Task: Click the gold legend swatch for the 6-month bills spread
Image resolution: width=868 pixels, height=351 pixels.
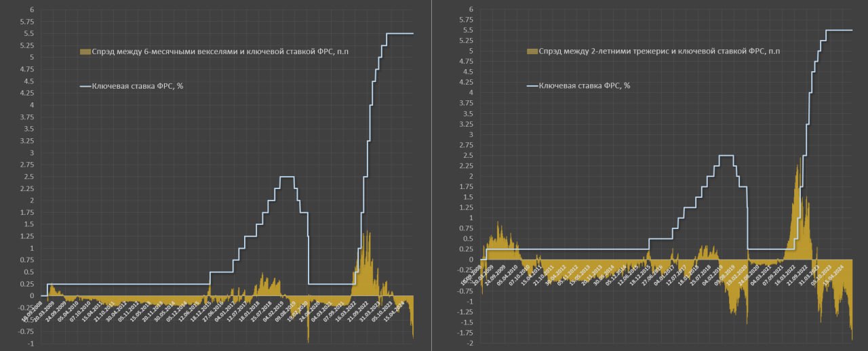Action: click(x=84, y=51)
